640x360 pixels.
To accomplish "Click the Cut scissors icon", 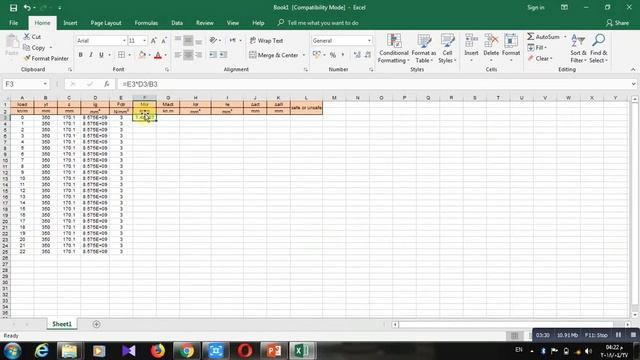I will (27, 36).
